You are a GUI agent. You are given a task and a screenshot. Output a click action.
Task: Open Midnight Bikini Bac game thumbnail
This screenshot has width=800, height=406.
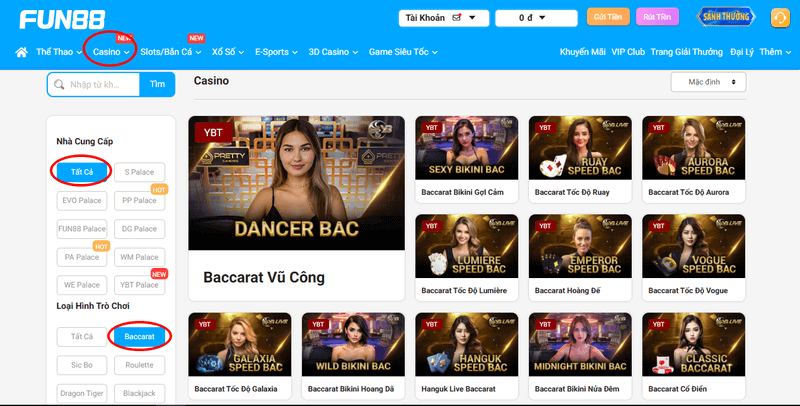[580, 344]
